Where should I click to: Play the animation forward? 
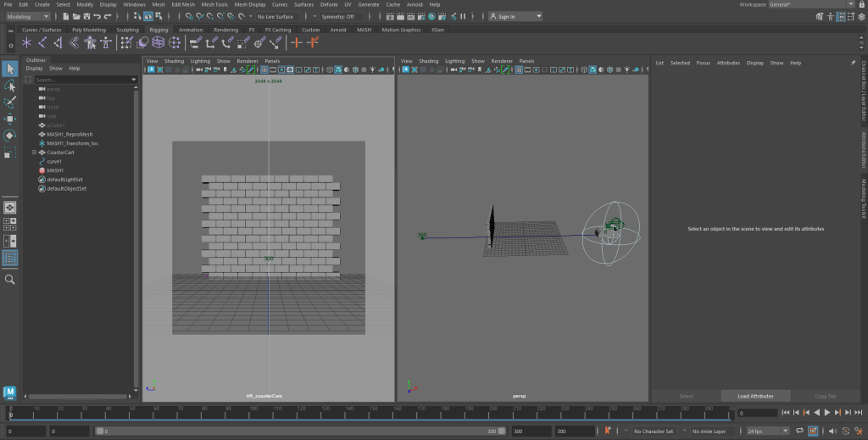coord(826,413)
